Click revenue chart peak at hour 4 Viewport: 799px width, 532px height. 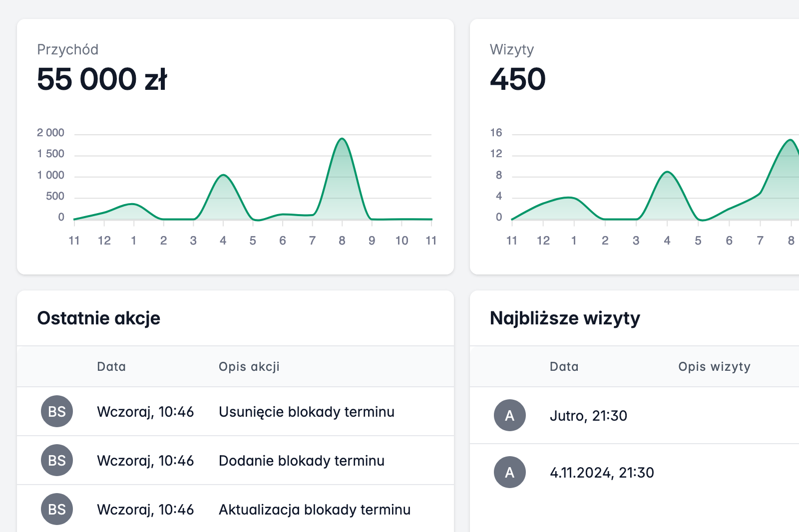[223, 175]
